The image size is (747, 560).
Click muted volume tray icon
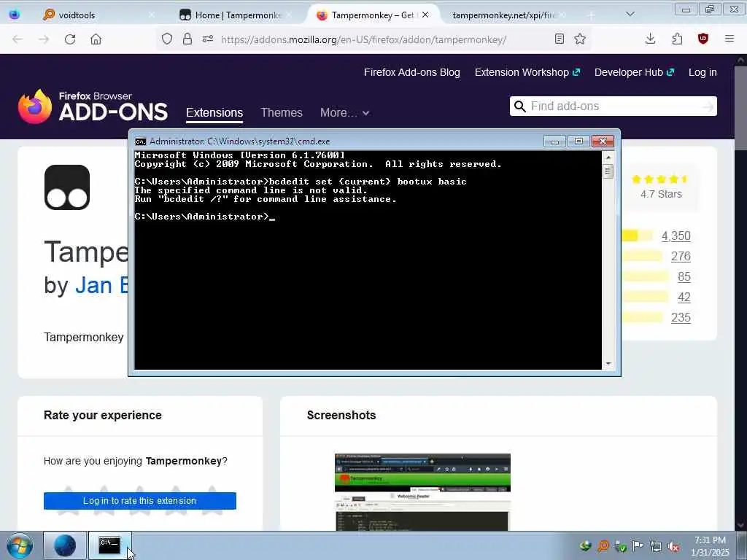pos(673,547)
